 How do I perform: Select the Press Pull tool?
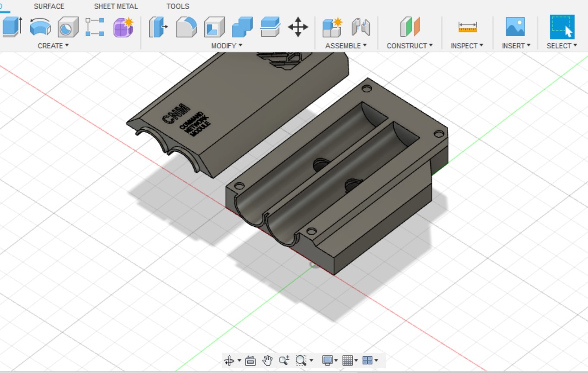[159, 27]
